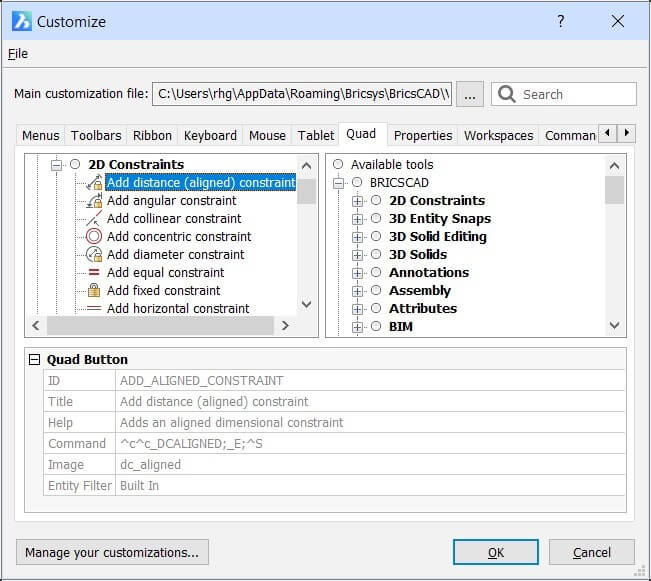Click the concentric constraint circle icon
Image resolution: width=651 pixels, height=581 pixels.
click(x=94, y=236)
